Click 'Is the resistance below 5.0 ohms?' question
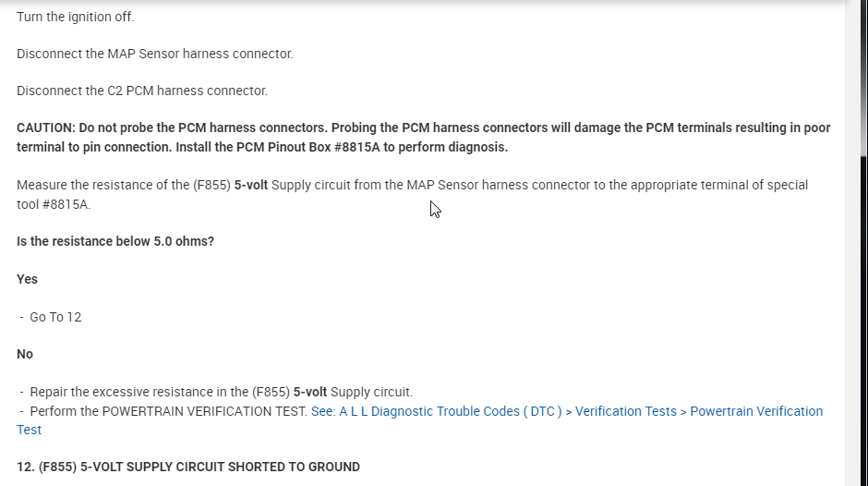The height and width of the screenshot is (486, 868). coord(115,241)
